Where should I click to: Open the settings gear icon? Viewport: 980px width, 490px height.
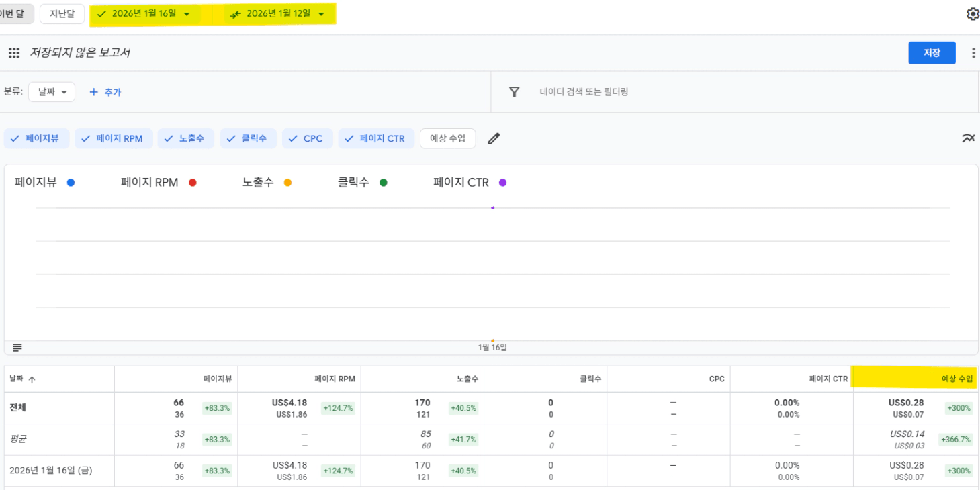(x=972, y=14)
